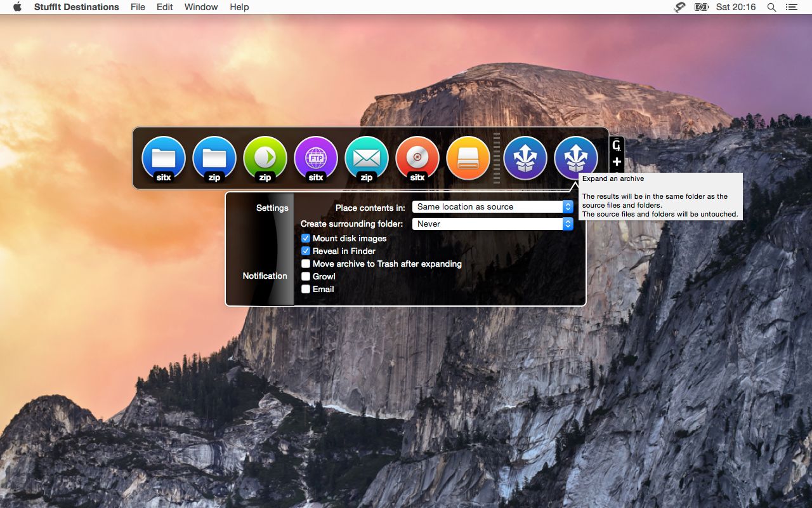Click the menu bar icon left of battery
This screenshot has height=508, width=812.
pyautogui.click(x=679, y=7)
